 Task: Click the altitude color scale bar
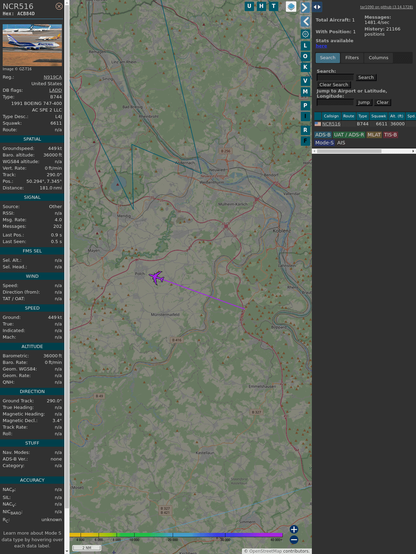176,535
